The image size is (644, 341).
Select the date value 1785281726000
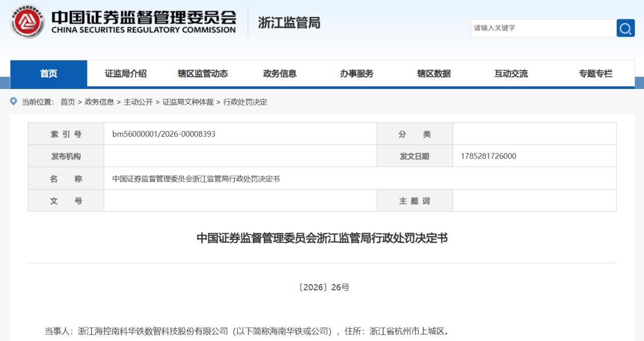tap(489, 157)
